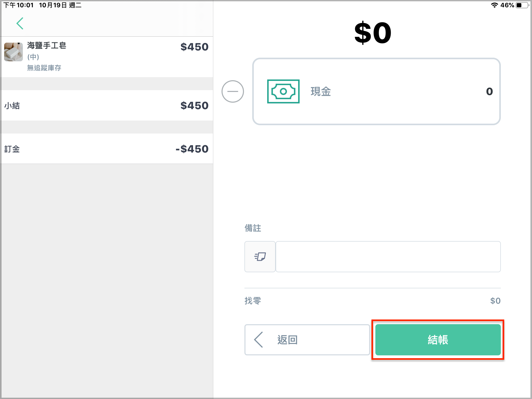Check the Wi-Fi status icon

[494, 5]
